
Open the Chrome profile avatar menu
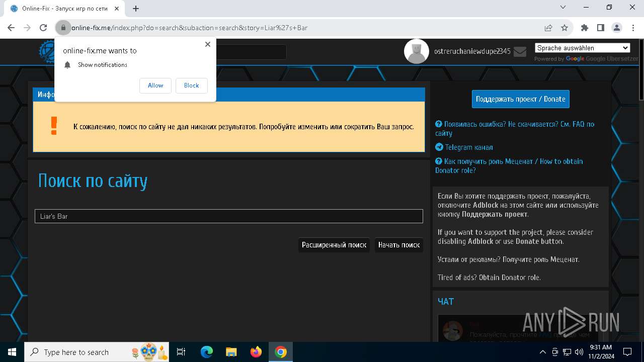pyautogui.click(x=617, y=28)
